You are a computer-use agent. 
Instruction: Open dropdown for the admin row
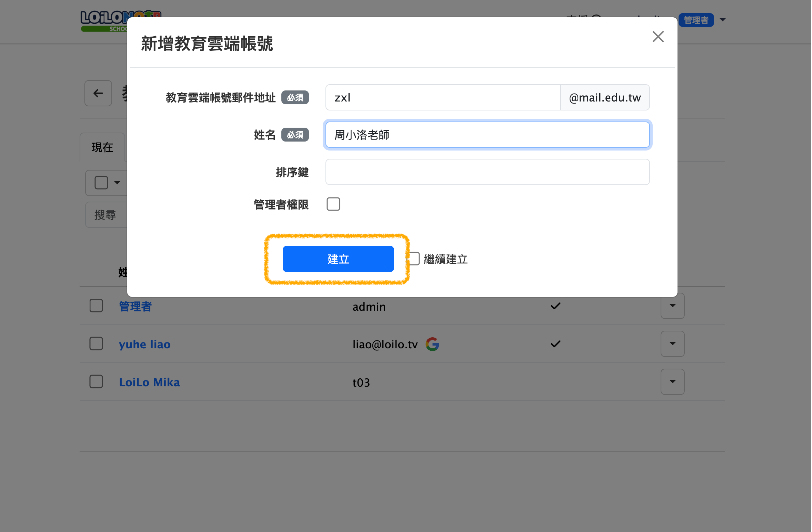click(672, 306)
